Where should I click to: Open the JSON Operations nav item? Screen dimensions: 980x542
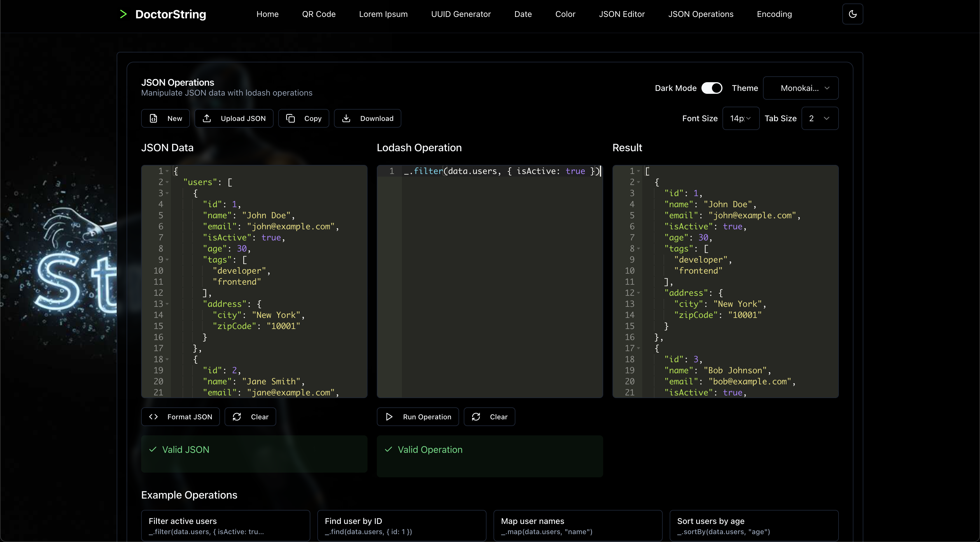coord(701,14)
